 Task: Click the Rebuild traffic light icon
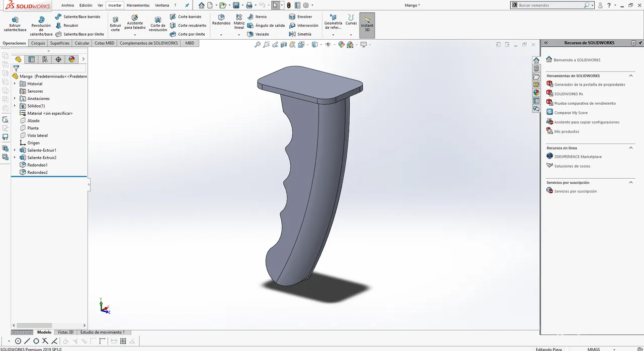point(289,5)
